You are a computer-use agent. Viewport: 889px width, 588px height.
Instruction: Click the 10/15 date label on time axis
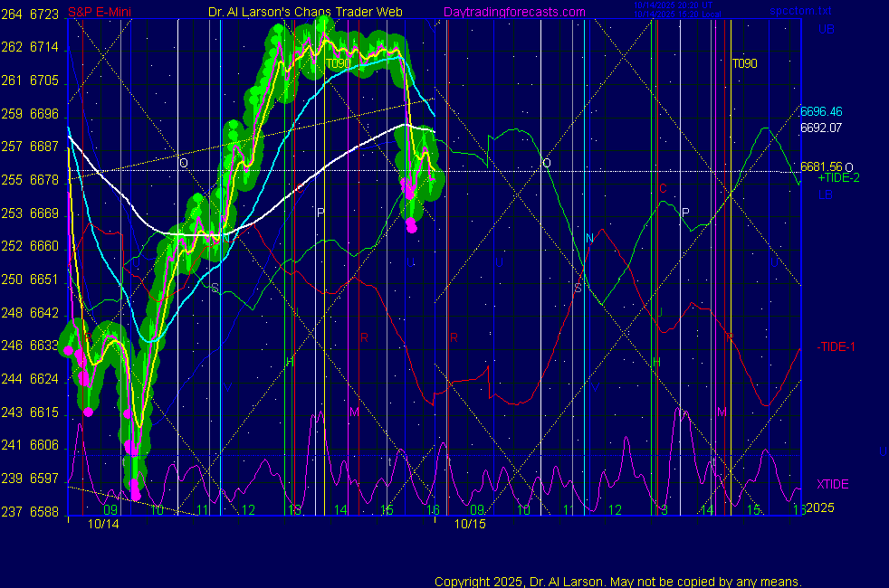(470, 524)
